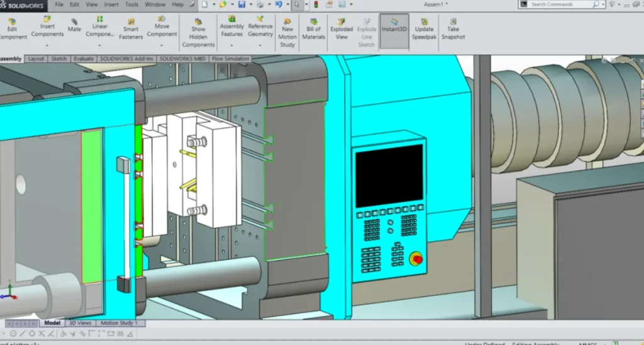Image resolution: width=644 pixels, height=345 pixels.
Task: Insert a Bill of Materials
Action: pos(314,29)
